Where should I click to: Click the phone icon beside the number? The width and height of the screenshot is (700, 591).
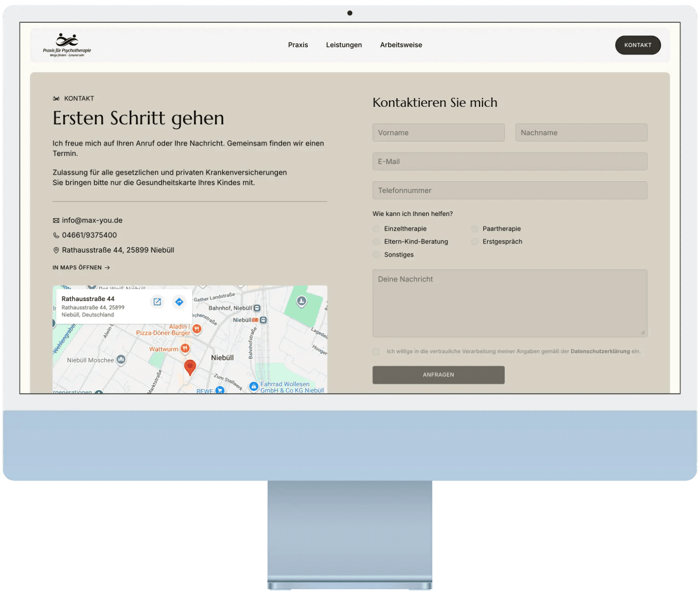(56, 235)
